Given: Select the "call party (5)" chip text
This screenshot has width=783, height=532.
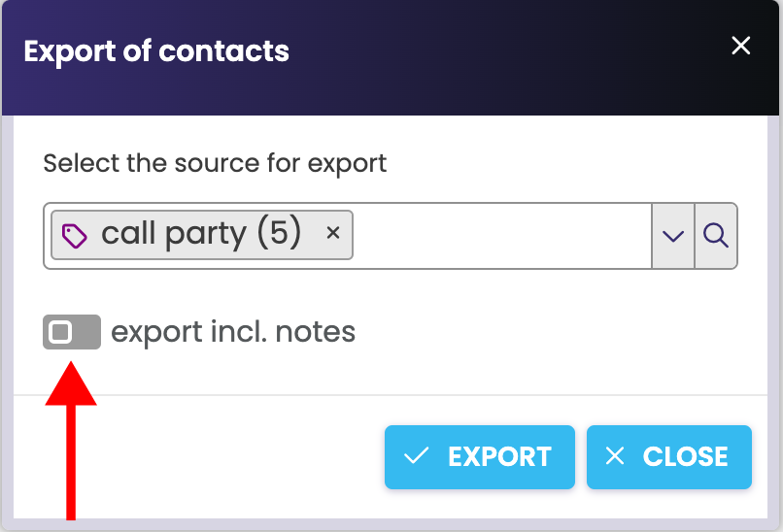Looking at the screenshot, I should tap(201, 234).
